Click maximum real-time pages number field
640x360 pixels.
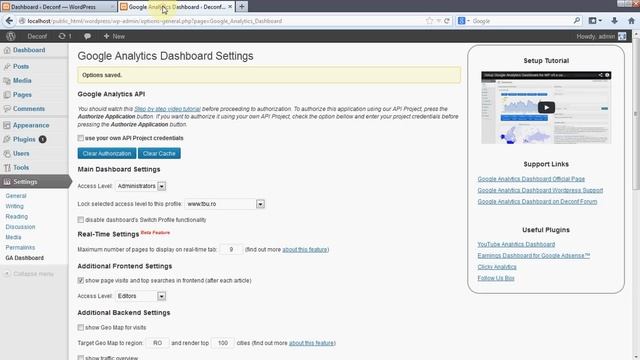click(x=231, y=249)
